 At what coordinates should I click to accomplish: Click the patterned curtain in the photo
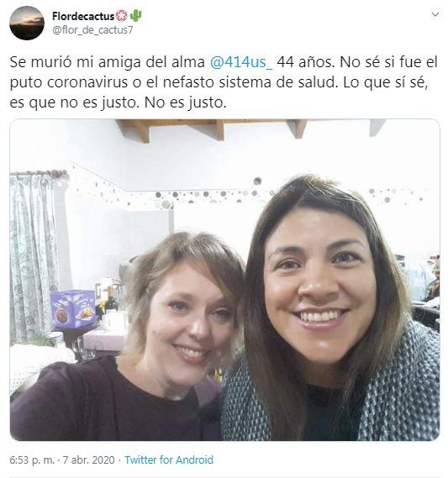point(35,256)
